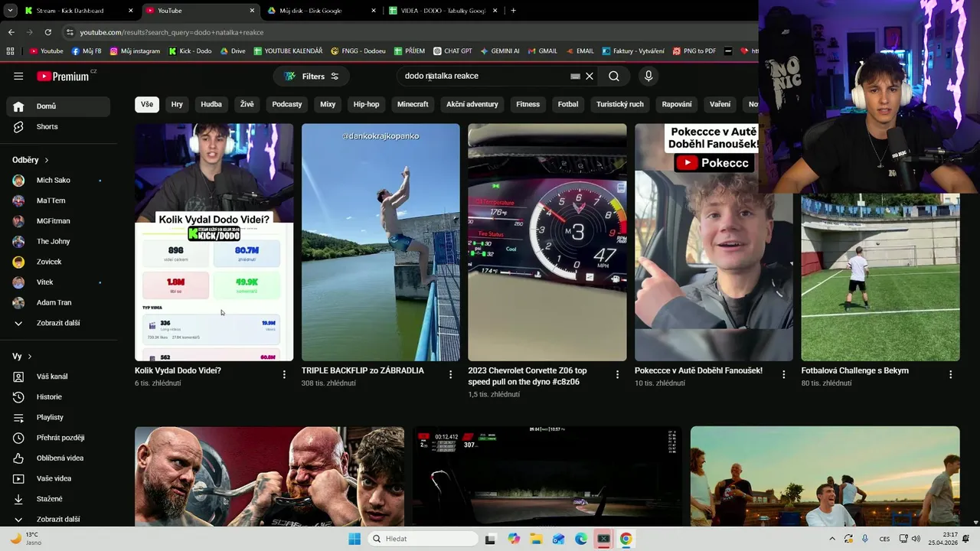Open 'Oblíbená videa' in the sidebar
The height and width of the screenshot is (551, 980).
[58, 458]
